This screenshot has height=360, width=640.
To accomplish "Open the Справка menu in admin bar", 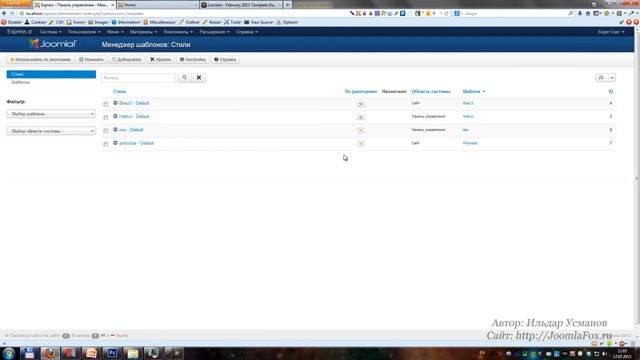I will click(247, 32).
